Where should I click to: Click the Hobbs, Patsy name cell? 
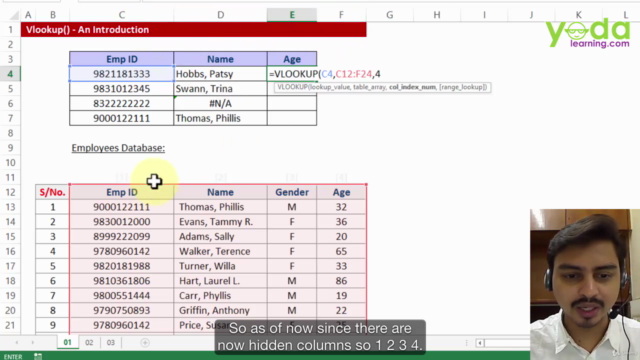220,74
